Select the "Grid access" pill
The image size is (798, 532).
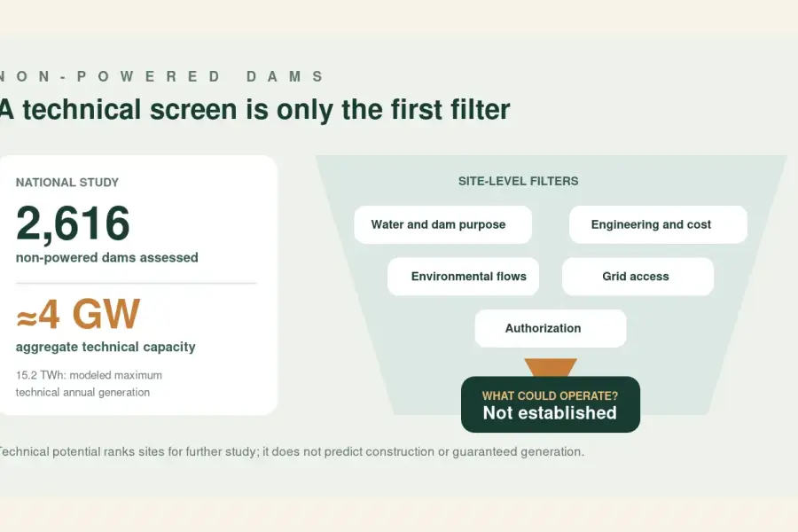point(638,277)
